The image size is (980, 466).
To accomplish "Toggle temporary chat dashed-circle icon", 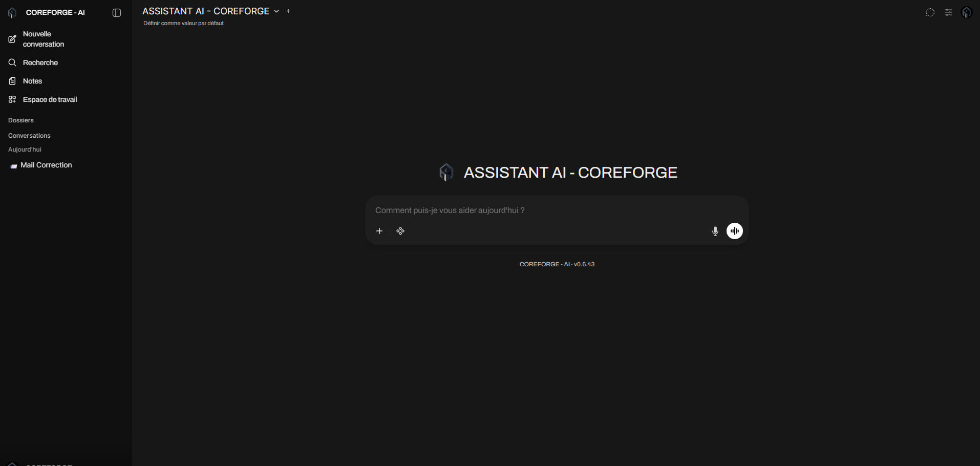I will click(x=930, y=13).
